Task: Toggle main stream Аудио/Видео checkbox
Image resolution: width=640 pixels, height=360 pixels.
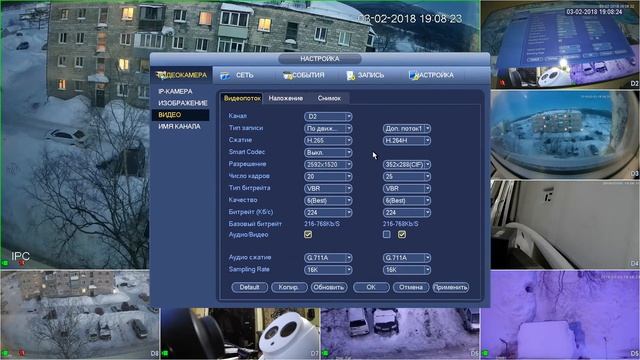Action: coord(308,235)
